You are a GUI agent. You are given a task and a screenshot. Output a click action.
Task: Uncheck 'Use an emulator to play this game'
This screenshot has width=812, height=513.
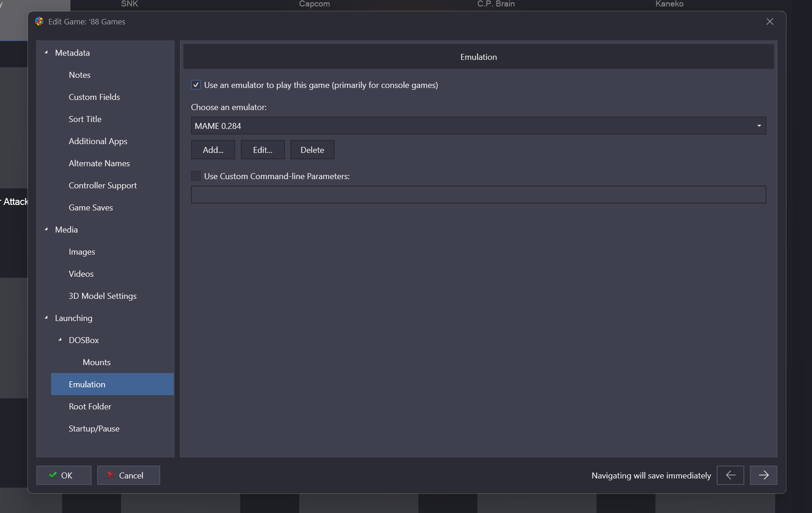[x=196, y=85]
